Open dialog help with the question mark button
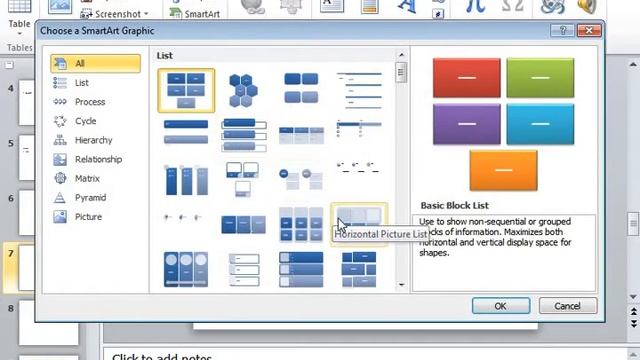Viewport: 640px width, 360px height. 562,31
